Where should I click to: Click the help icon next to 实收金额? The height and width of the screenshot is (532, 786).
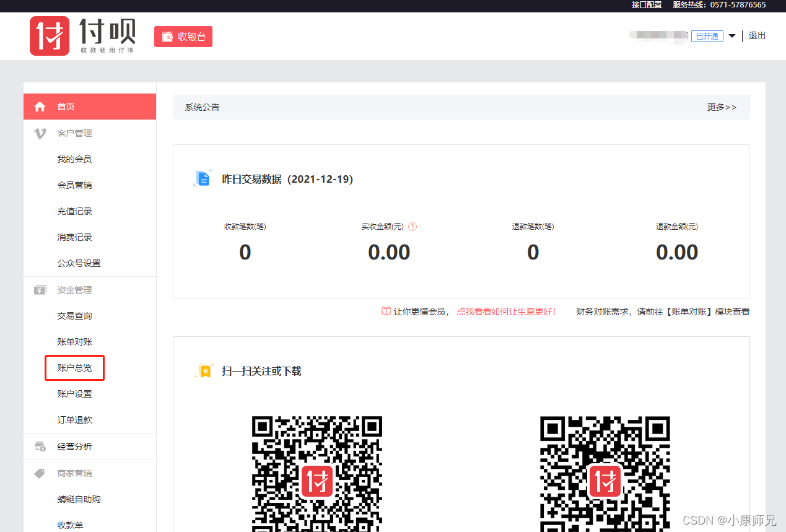tap(413, 227)
